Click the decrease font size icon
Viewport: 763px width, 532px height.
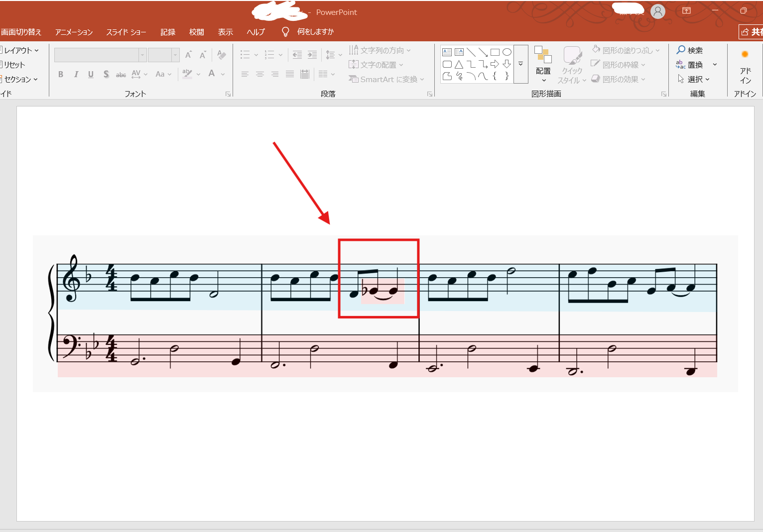point(203,55)
